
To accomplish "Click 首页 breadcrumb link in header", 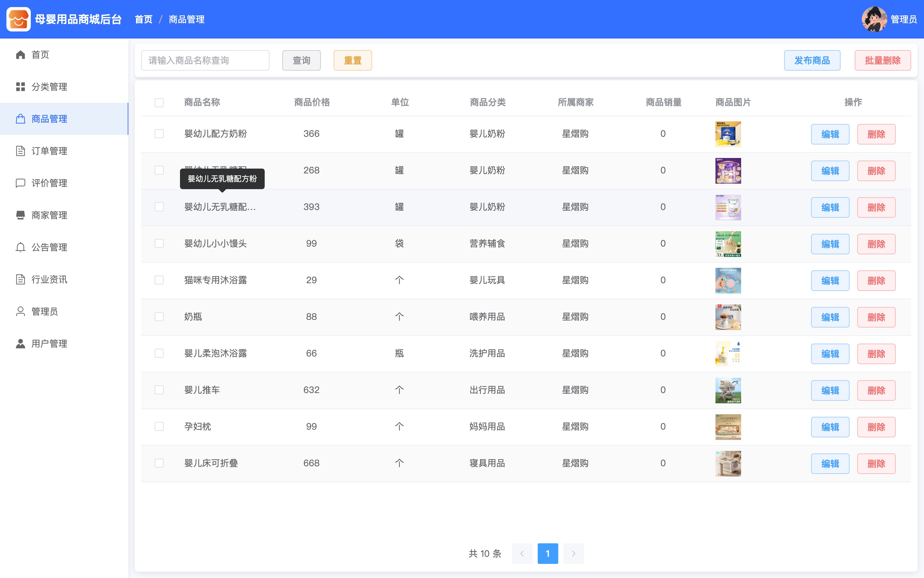I will [x=143, y=19].
